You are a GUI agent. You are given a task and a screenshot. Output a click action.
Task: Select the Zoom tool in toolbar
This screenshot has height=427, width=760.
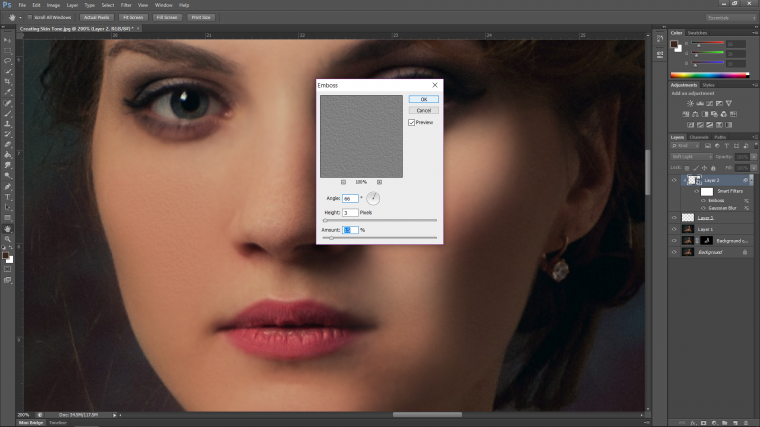tap(7, 239)
